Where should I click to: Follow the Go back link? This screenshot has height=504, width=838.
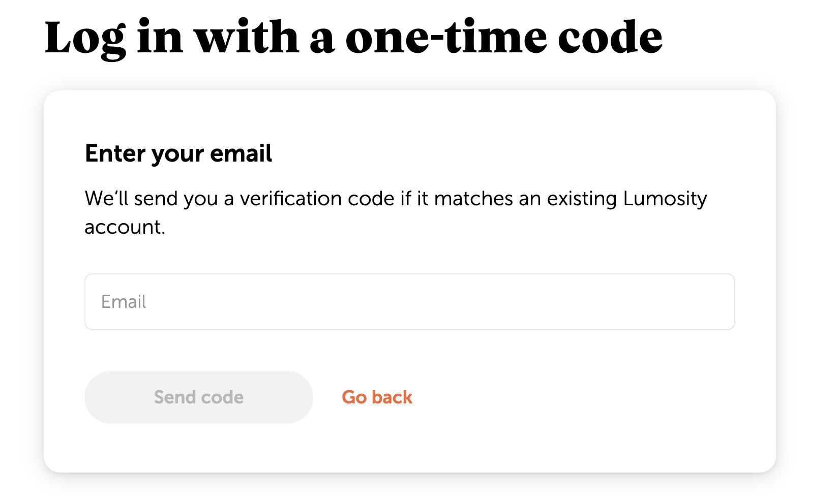coord(377,397)
